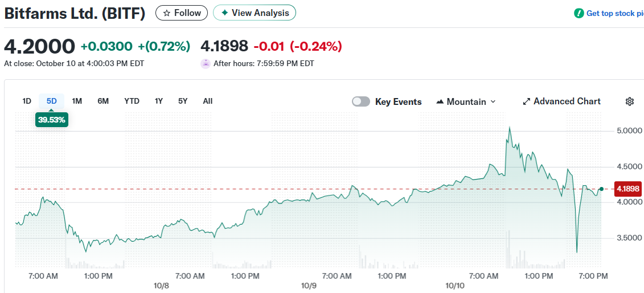Click the sparkle icon on View Analysis
This screenshot has height=293, width=644.
click(x=225, y=13)
